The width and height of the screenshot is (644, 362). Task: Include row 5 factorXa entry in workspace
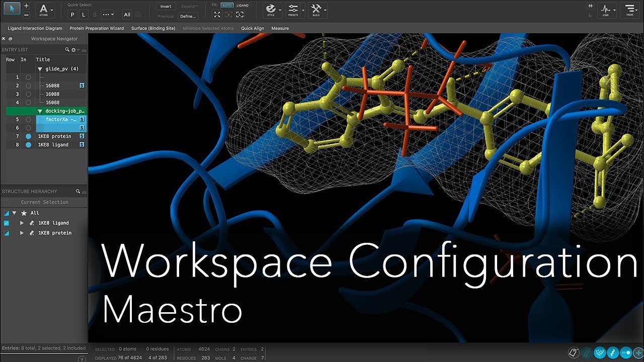(28, 120)
